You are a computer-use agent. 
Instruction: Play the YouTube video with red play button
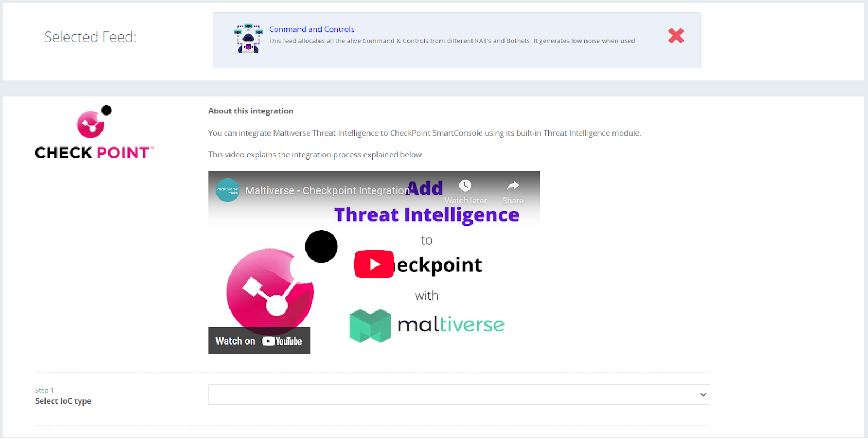click(x=374, y=264)
